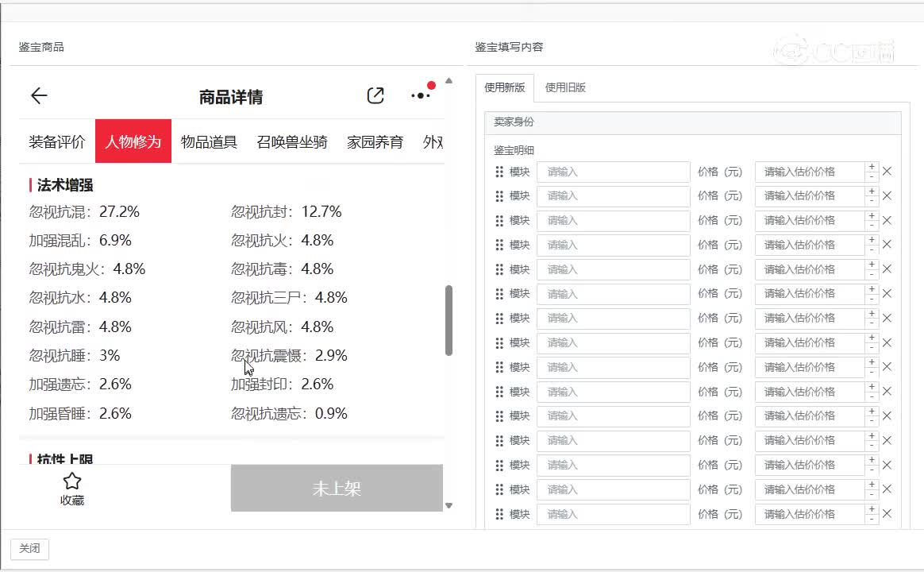The width and height of the screenshot is (924, 572).
Task: Delete the first 模块 row with X
Action: pos(887,172)
